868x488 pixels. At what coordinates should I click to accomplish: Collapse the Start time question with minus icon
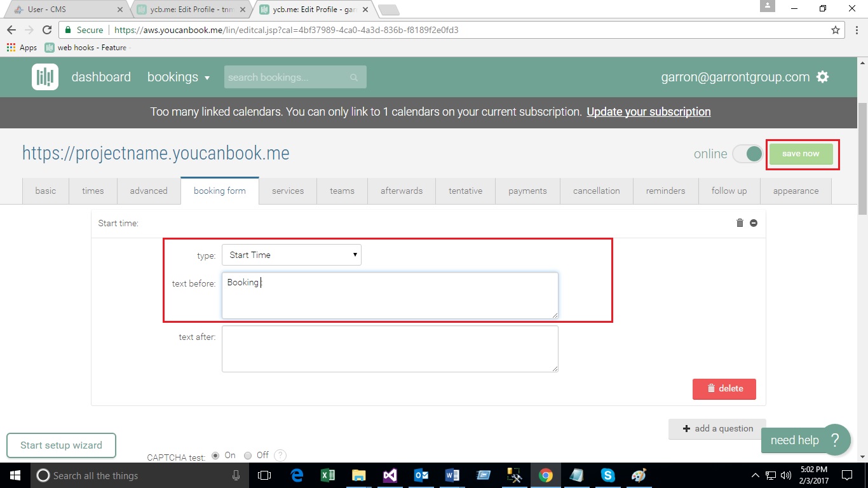point(754,223)
